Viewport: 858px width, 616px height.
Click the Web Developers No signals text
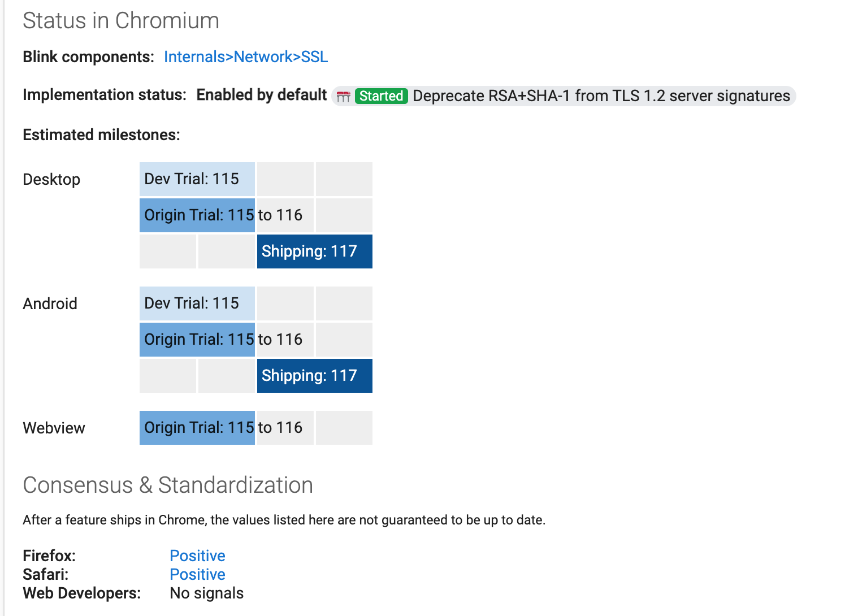point(206,593)
